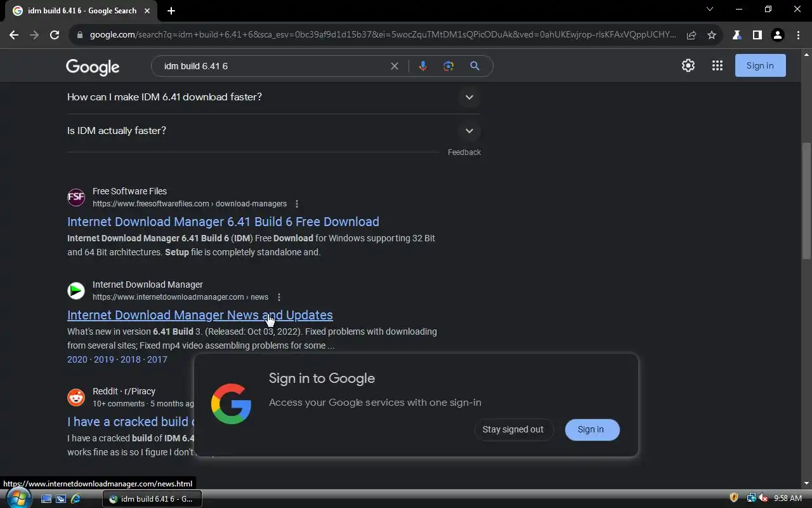Image resolution: width=812 pixels, height=508 pixels.
Task: Open the 2017 sitelink
Action: [157, 359]
